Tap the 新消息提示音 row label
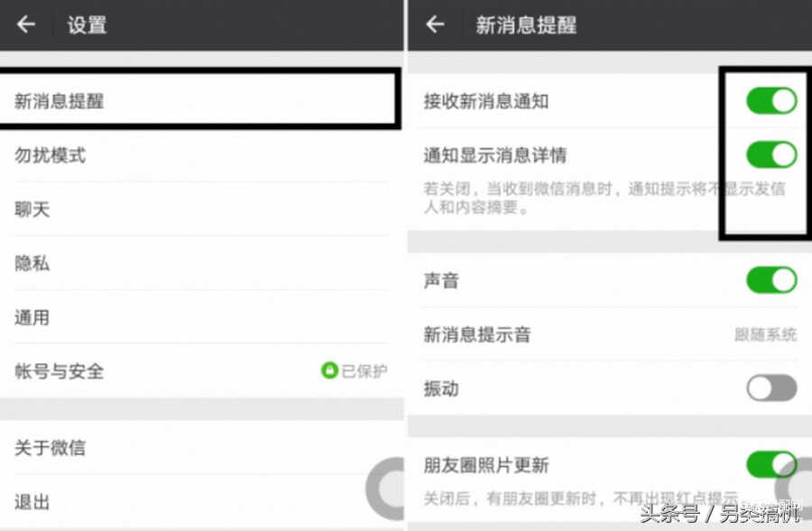The height and width of the screenshot is (531, 812). [x=477, y=334]
